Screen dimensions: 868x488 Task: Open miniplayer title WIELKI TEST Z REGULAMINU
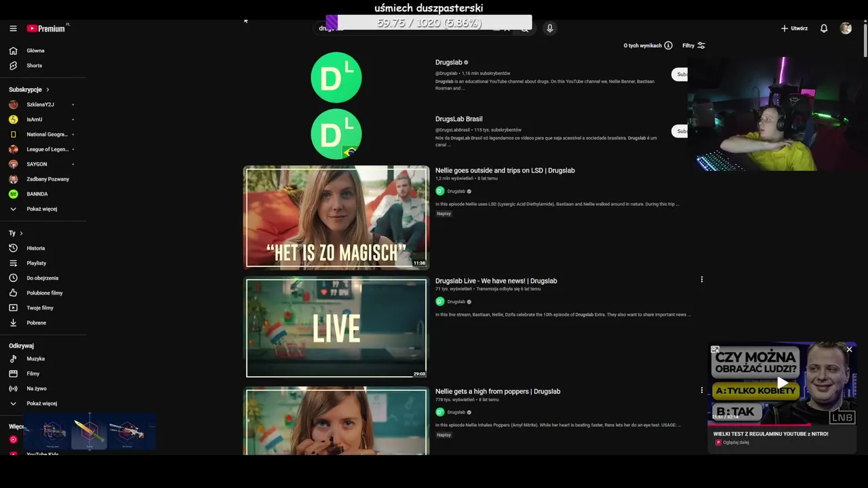[770, 434]
